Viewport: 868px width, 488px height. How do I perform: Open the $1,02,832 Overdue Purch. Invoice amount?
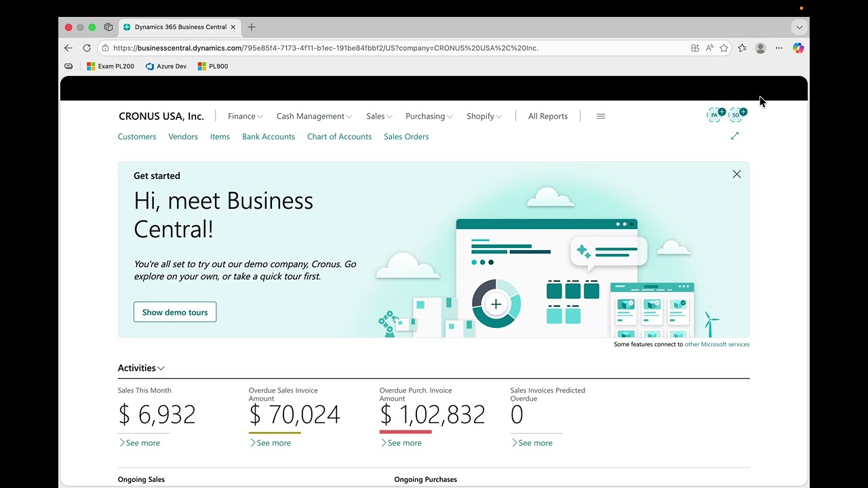[433, 415]
